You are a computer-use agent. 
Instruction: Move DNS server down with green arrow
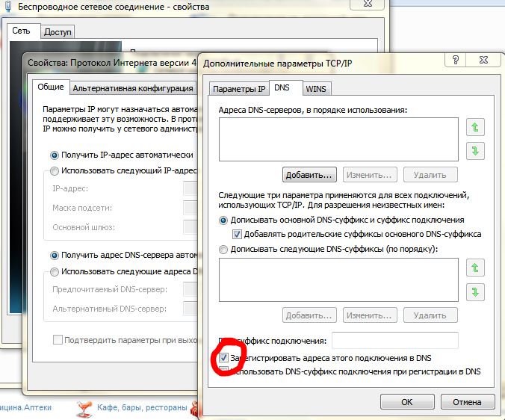(474, 152)
